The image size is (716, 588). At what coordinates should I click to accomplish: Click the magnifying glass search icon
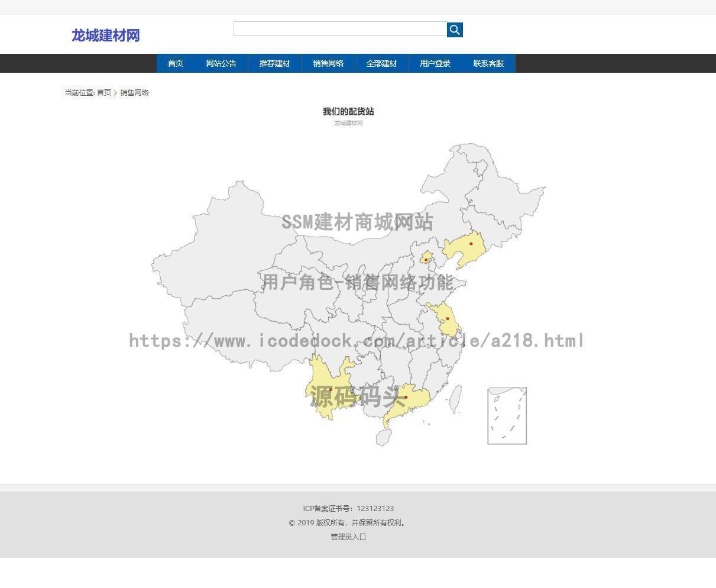[454, 29]
